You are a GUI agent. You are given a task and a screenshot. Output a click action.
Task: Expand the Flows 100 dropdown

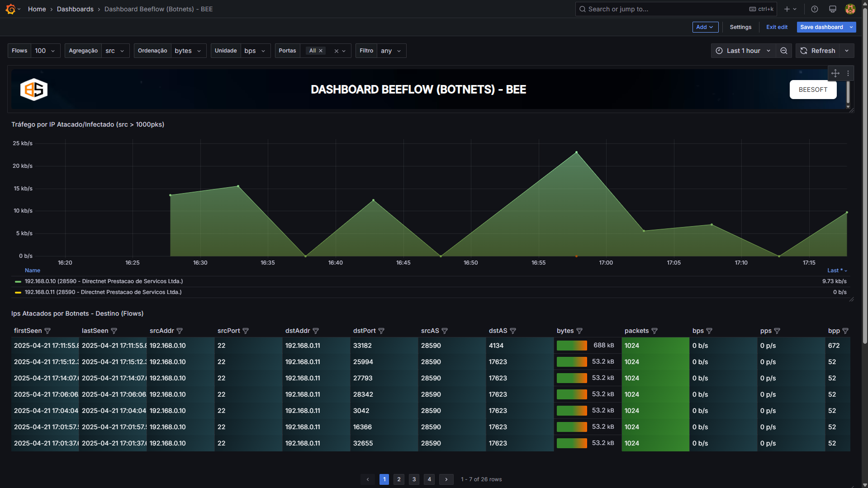point(45,51)
